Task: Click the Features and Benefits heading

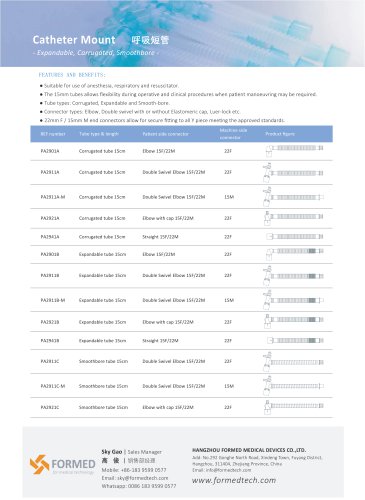Action: click(x=72, y=75)
